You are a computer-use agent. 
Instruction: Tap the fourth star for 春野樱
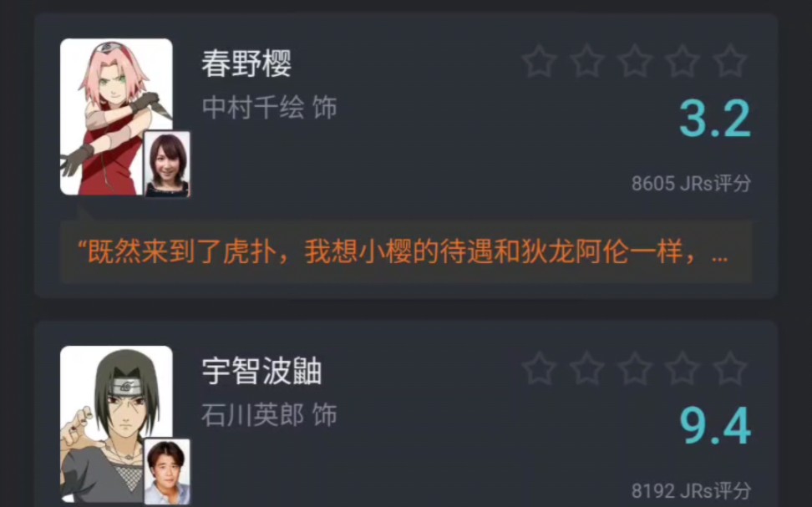pyautogui.click(x=682, y=61)
